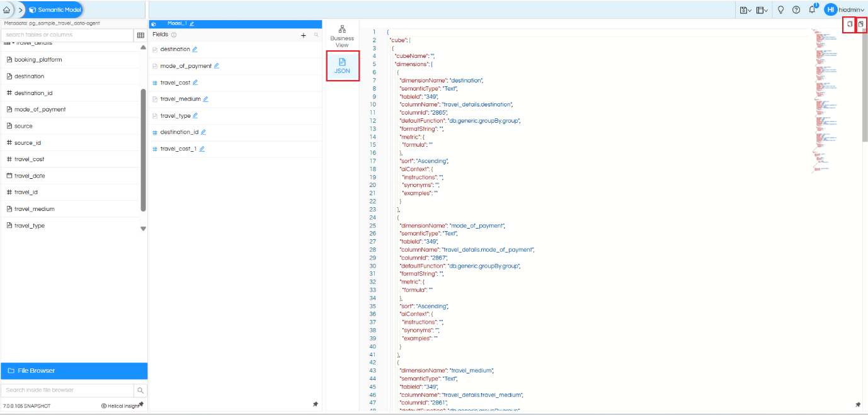This screenshot has width=868, height=415.
Task: Edit the destination field with its pencil
Action: point(195,49)
